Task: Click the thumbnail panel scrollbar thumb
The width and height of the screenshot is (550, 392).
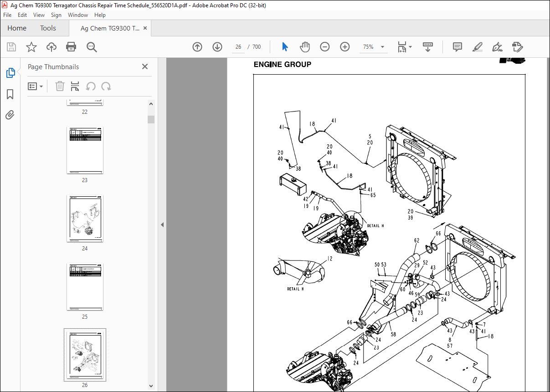Action: tap(151, 120)
